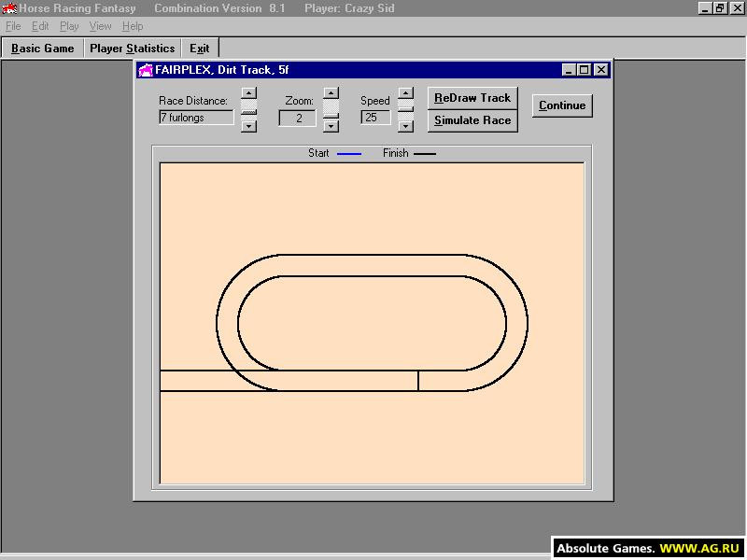Image resolution: width=747 pixels, height=560 pixels.
Task: Increase Race Distance with up arrow
Action: 248,92
